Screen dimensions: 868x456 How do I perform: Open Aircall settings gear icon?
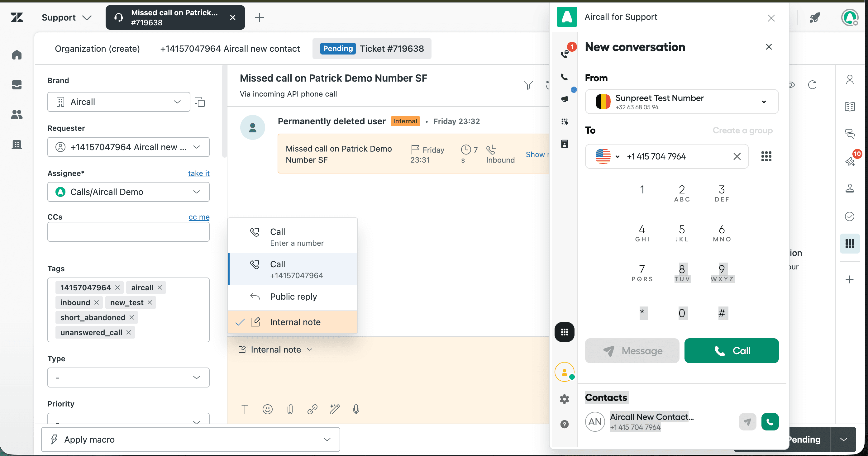coord(565,399)
